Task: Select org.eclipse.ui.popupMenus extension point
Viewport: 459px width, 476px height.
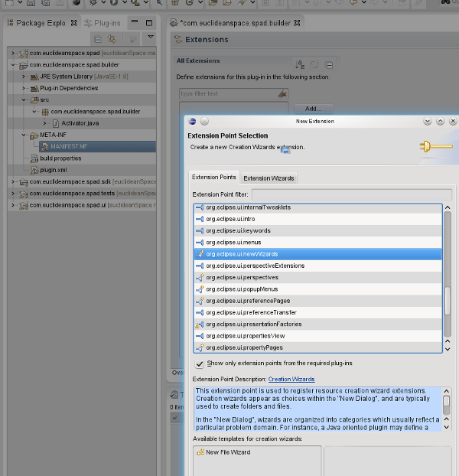Action: pyautogui.click(x=318, y=289)
